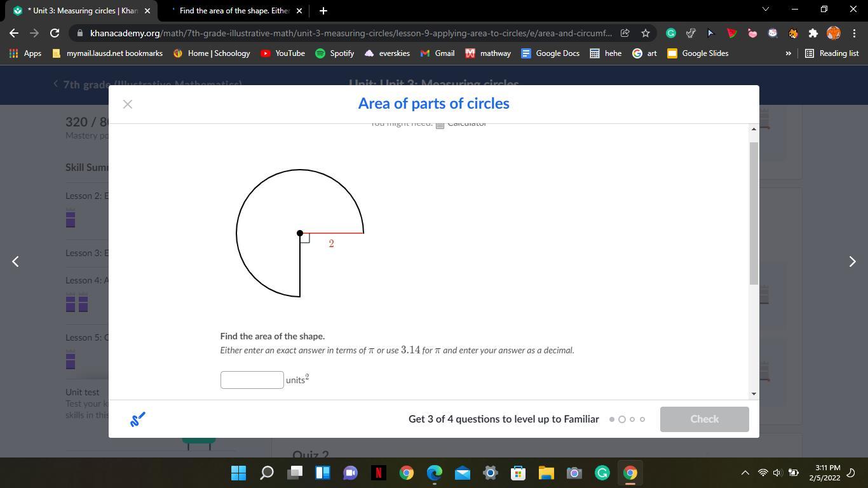Share this page icon in address bar
The width and height of the screenshot is (868, 488).
(x=625, y=33)
